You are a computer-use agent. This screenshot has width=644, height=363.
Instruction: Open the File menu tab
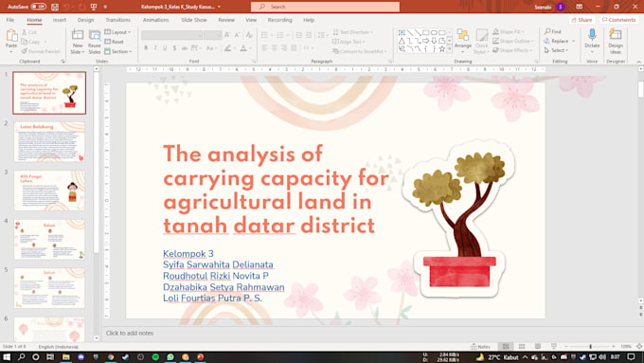[x=9, y=20]
